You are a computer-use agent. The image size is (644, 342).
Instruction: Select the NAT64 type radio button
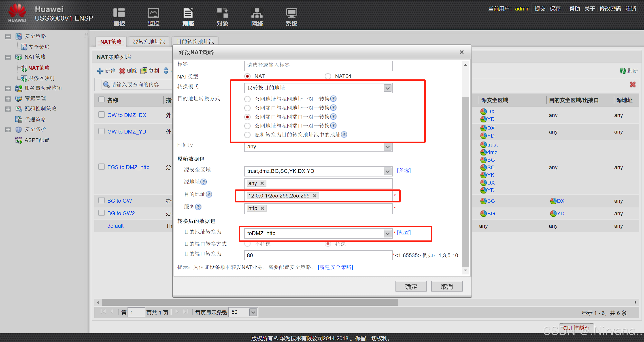pyautogui.click(x=328, y=76)
